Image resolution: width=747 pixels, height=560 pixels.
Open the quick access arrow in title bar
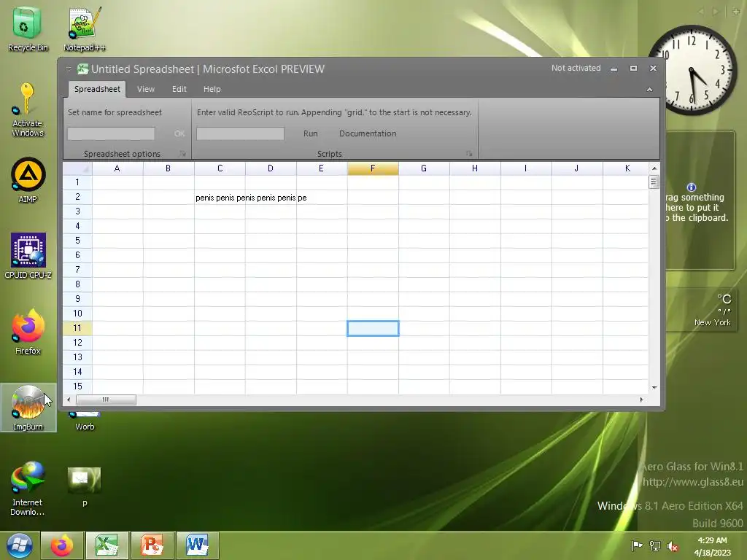(x=69, y=69)
